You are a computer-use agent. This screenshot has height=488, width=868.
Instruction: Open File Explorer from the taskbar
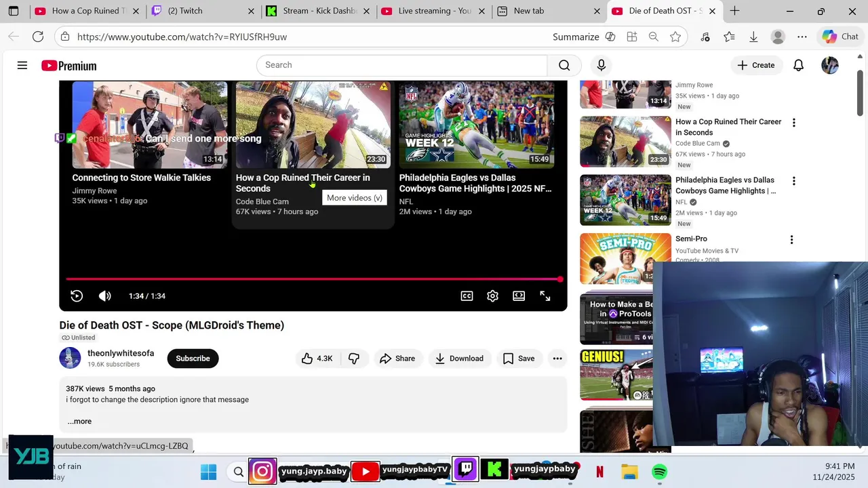click(x=630, y=472)
